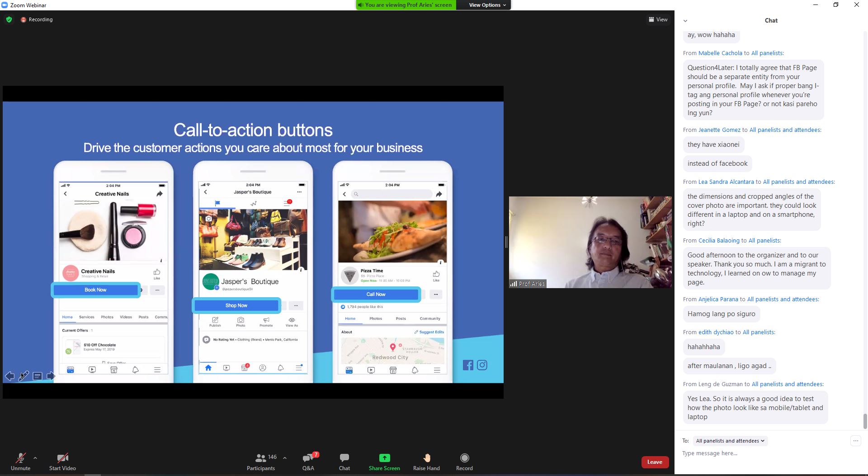Click 'You are viewing Prof Aries' screen' banner

click(x=406, y=5)
